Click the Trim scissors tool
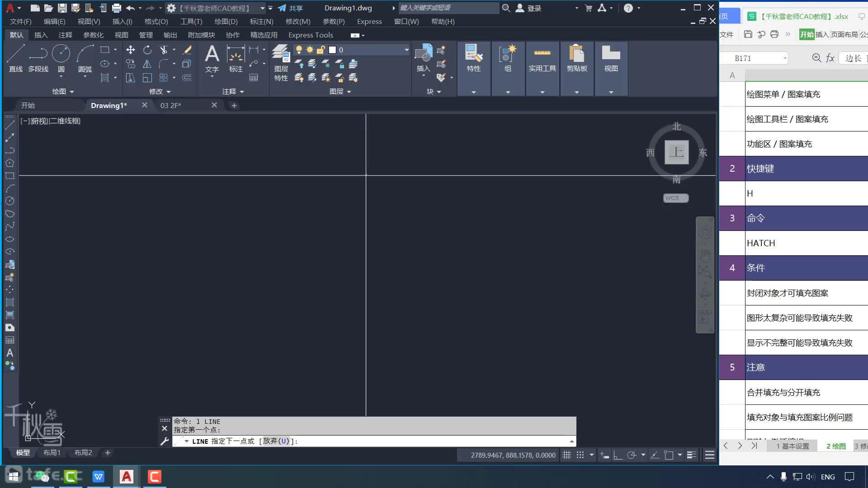This screenshot has width=868, height=488. point(164,50)
